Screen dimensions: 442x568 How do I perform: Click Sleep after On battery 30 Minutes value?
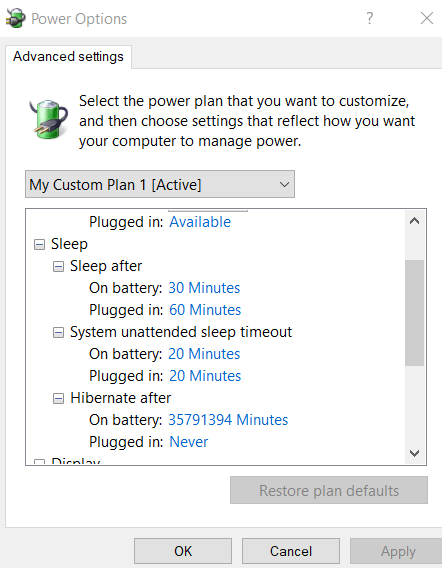coord(204,288)
